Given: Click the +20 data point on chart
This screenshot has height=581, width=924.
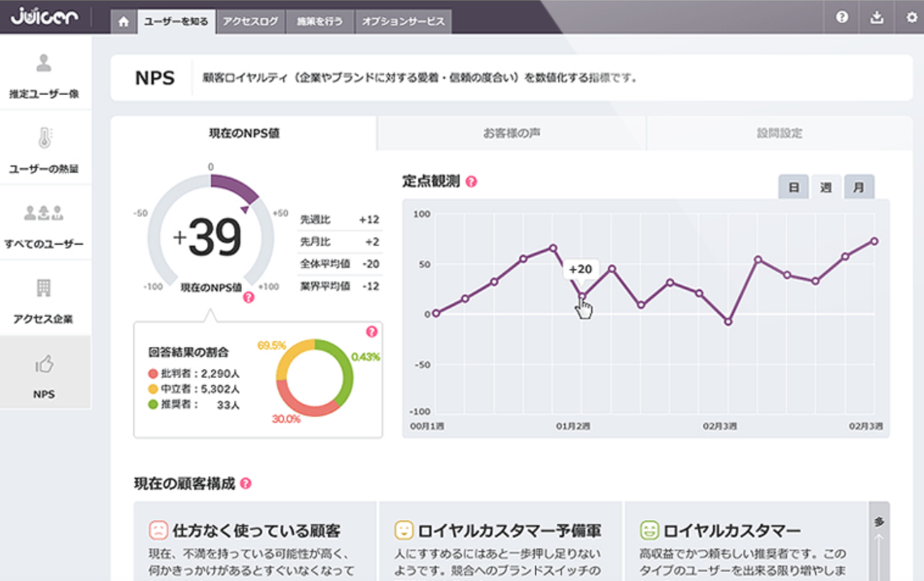Looking at the screenshot, I should click(x=582, y=297).
